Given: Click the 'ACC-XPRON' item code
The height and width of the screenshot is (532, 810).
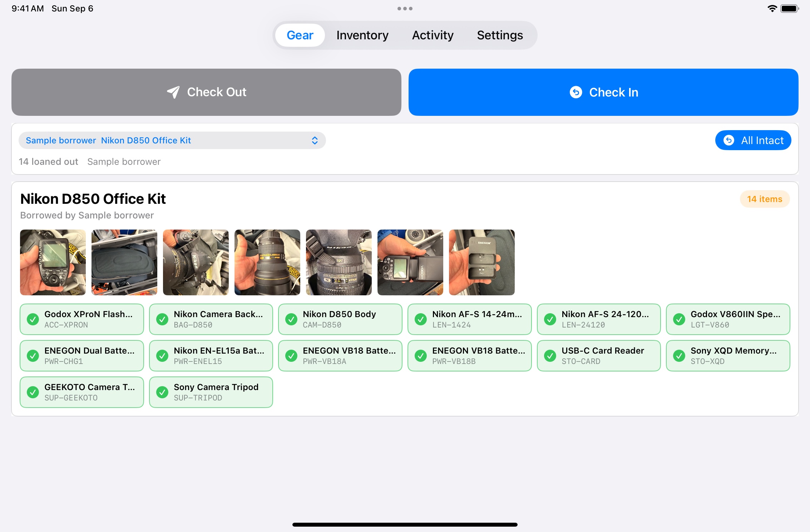Looking at the screenshot, I should [x=66, y=325].
